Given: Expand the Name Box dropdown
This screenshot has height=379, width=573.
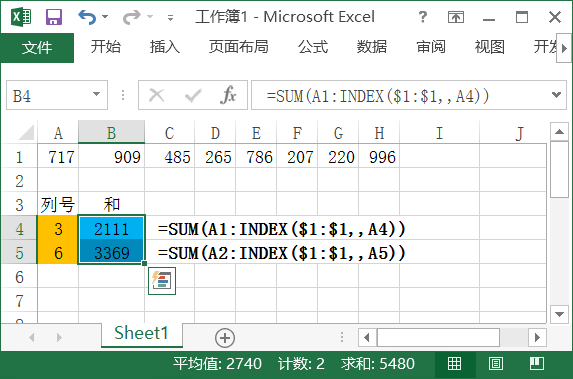Looking at the screenshot, I should coord(96,95).
